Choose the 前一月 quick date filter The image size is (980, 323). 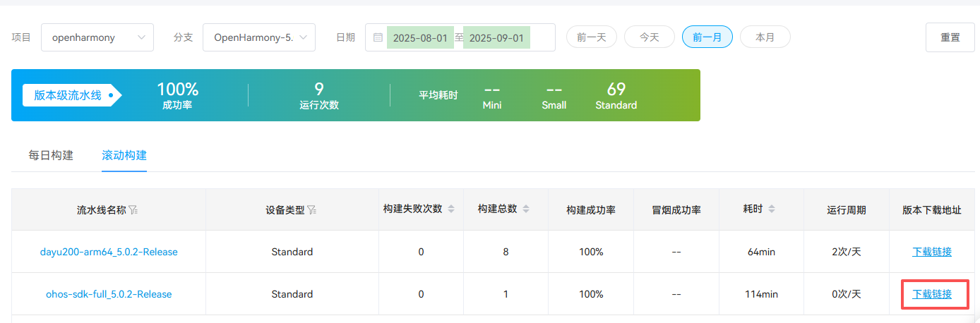pyautogui.click(x=707, y=37)
